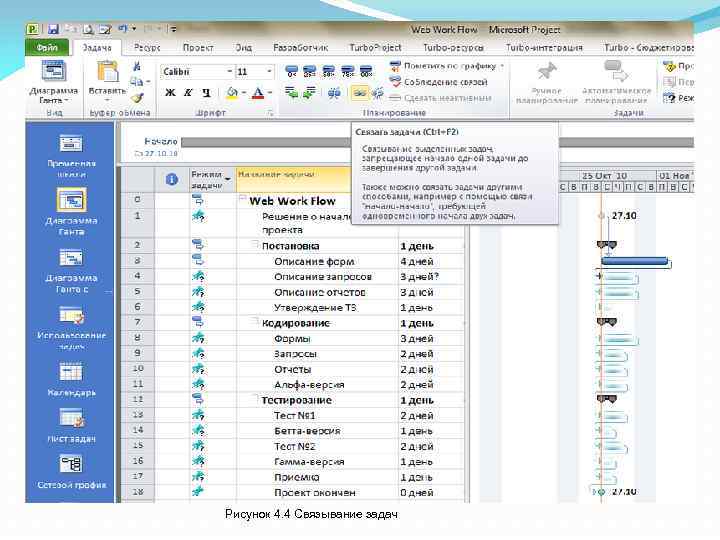Toggle underline with the Ч button
The height and width of the screenshot is (540, 720).
point(206,92)
